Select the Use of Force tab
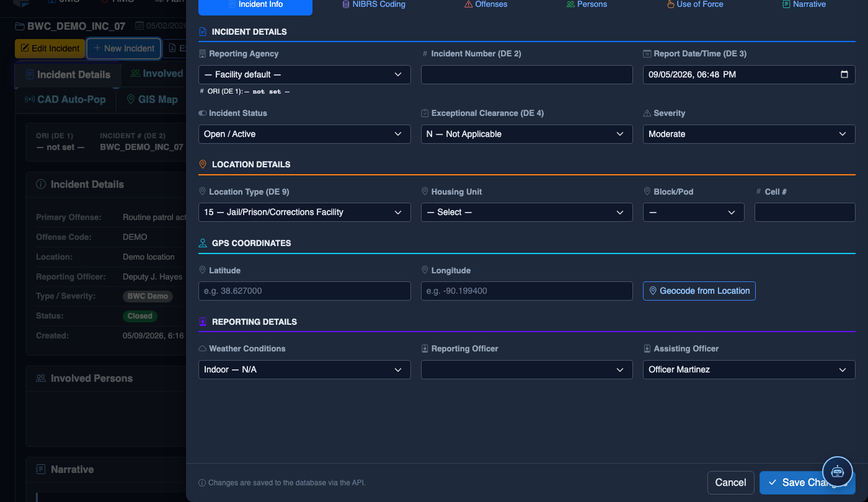This screenshot has width=868, height=502. (694, 4)
